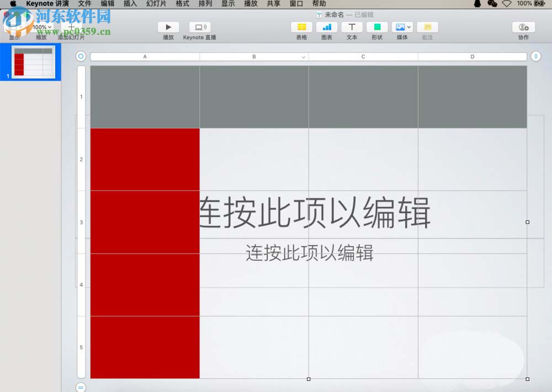Insert media using the 媒体 icon
Image resolution: width=552 pixels, height=392 pixels.
click(400, 27)
